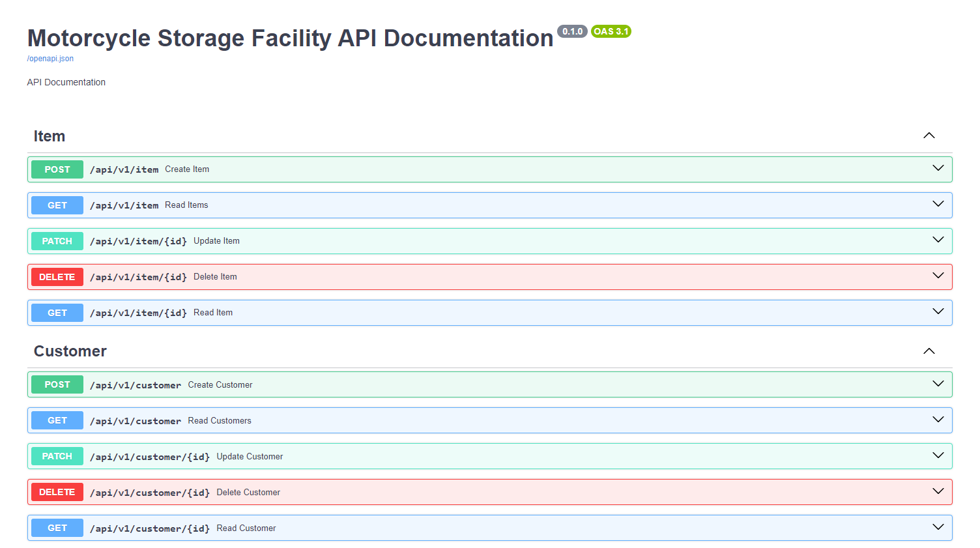Expand the Delete Customer row arrow

pos(938,491)
